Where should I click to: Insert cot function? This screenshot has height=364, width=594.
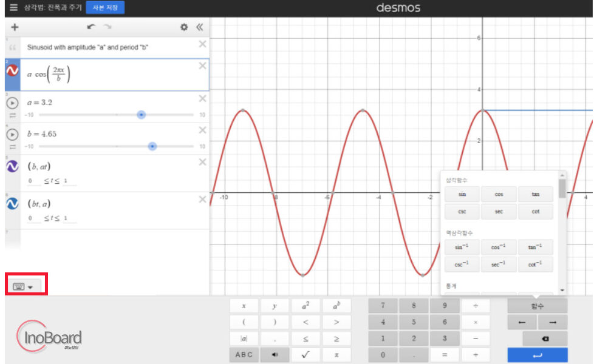535,212
